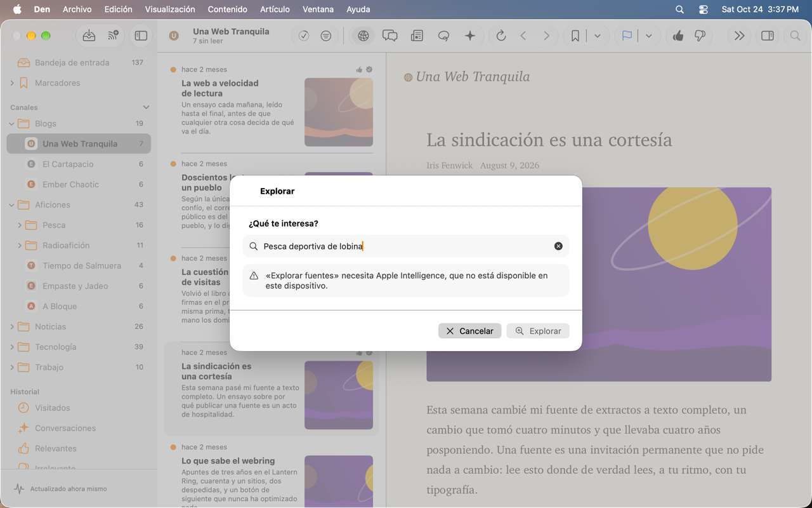
Task: Expand the Marcadores tree item
Action: click(12, 83)
